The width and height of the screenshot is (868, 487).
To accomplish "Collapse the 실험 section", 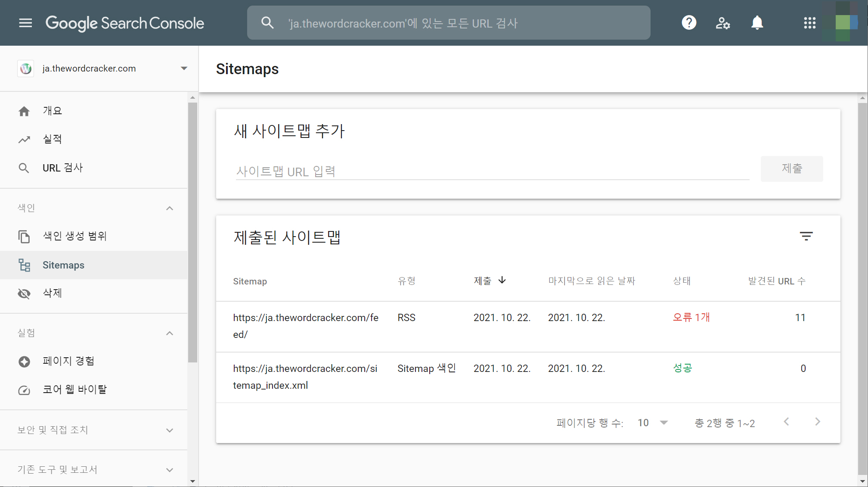I will coord(170,333).
